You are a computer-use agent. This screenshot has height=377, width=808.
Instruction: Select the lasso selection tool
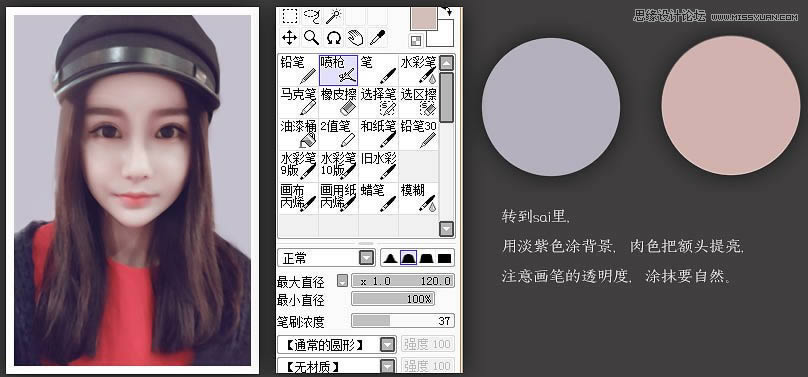[x=312, y=16]
